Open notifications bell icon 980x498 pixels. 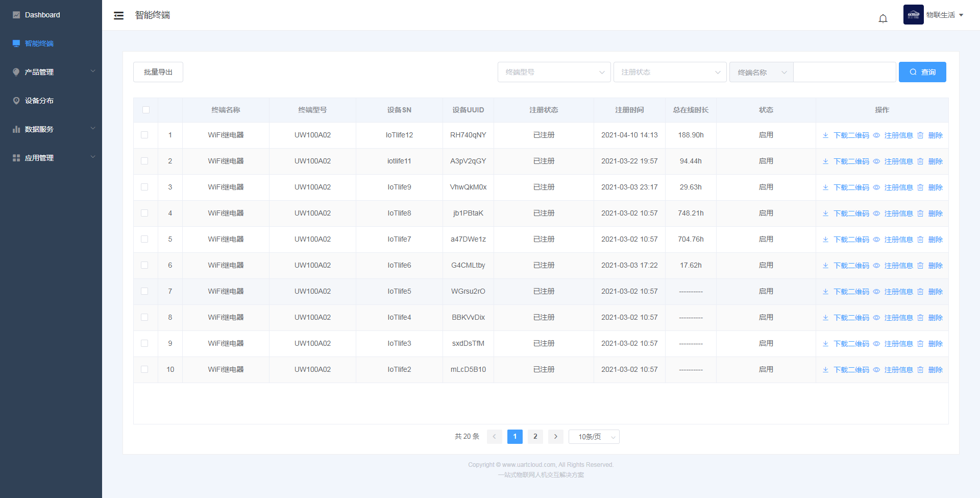tap(883, 18)
